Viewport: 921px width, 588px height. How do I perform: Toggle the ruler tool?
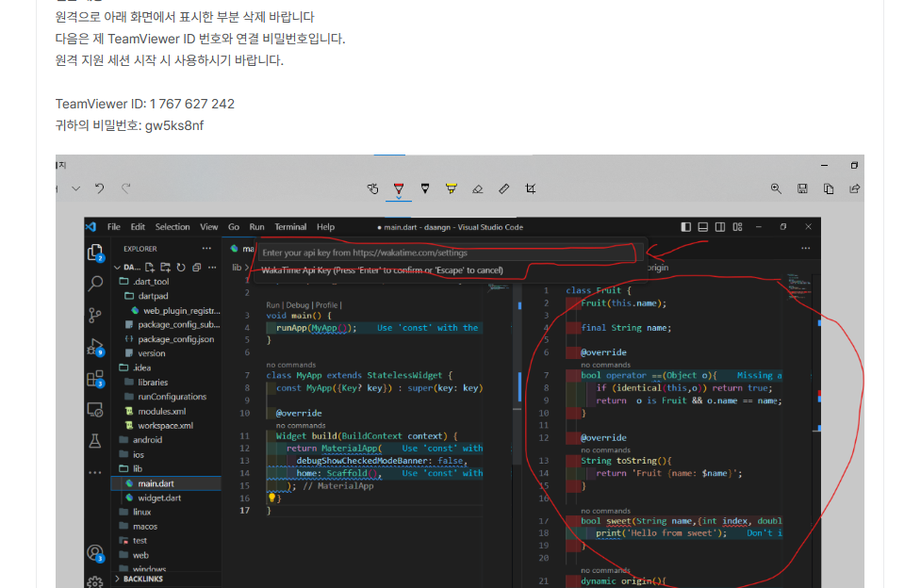pos(504,188)
